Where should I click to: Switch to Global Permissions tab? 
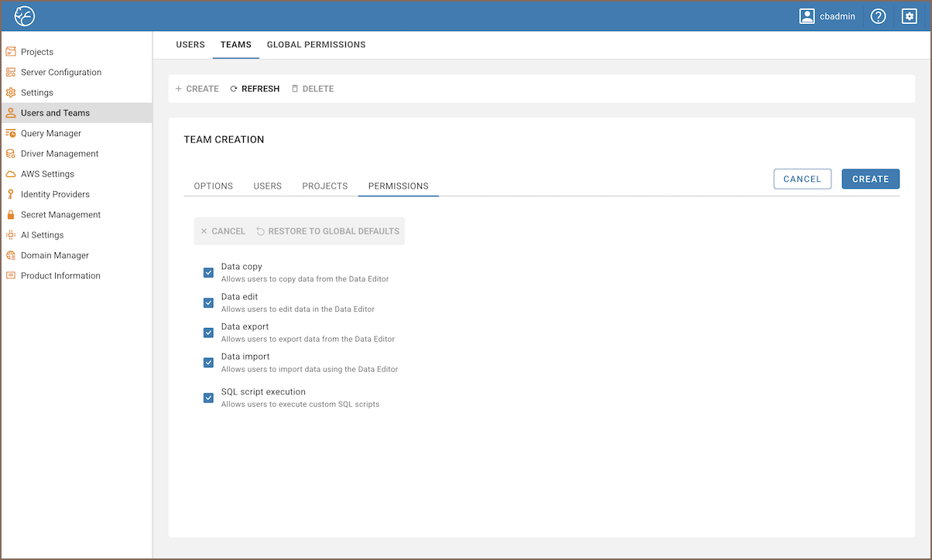[x=316, y=45]
